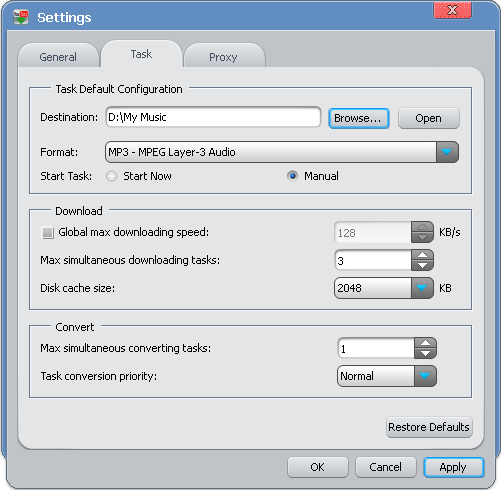Click the Open destination folder button
Screen dimensions: 501x490
coord(429,118)
